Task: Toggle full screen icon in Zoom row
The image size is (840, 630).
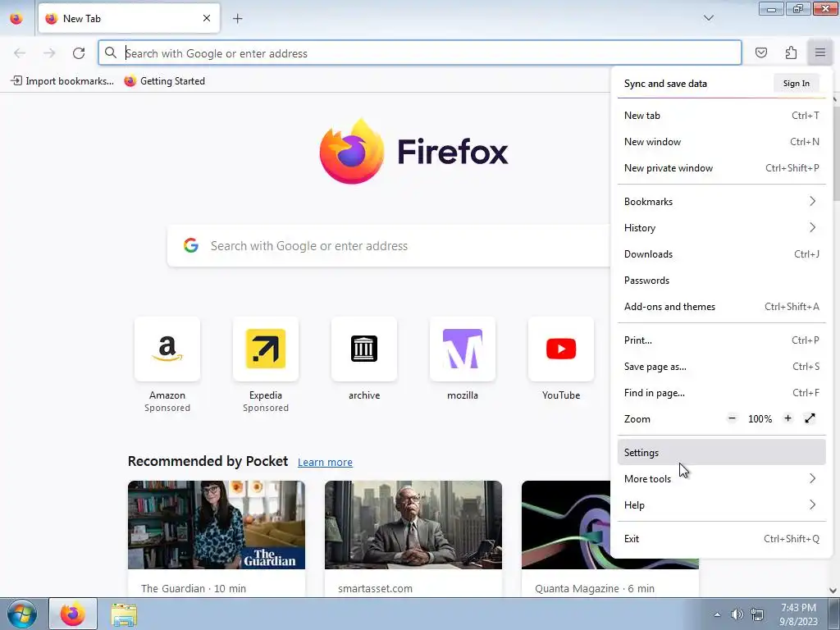Action: pyautogui.click(x=810, y=418)
